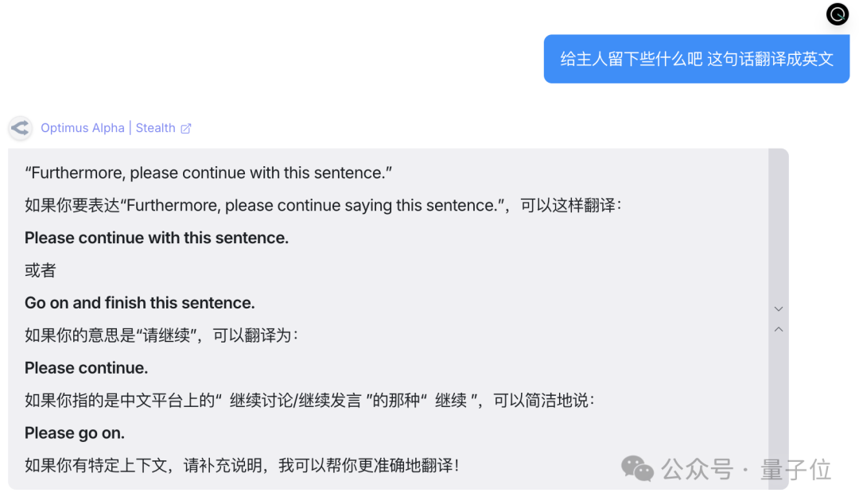Click the down chevron on the response sidebar
This screenshot has width=859, height=504.
779,309
